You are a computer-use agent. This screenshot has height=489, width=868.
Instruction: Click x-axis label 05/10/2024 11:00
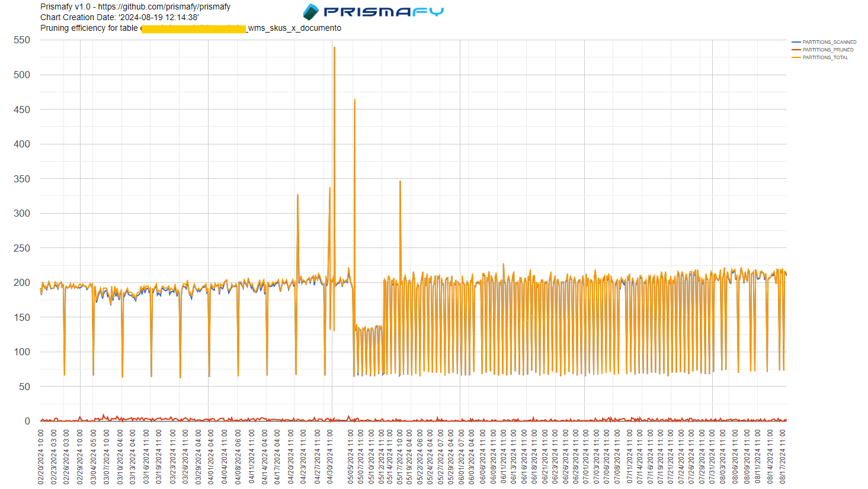click(371, 457)
